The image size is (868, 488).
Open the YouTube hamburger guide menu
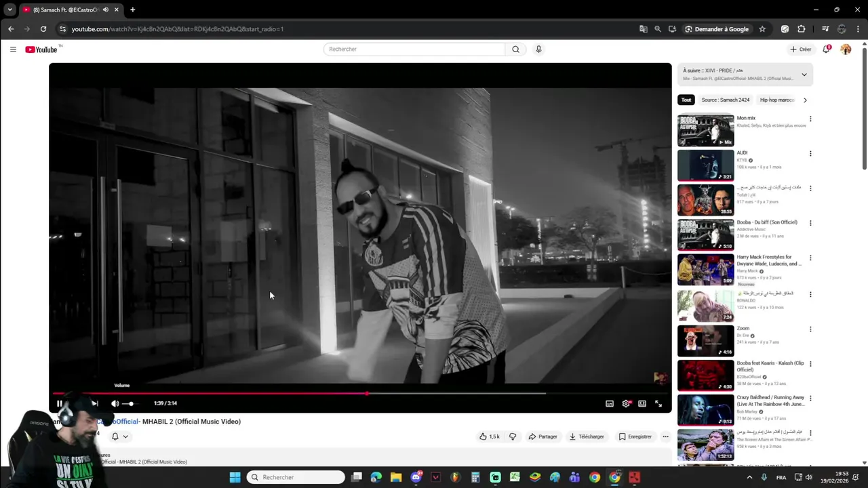tap(13, 49)
